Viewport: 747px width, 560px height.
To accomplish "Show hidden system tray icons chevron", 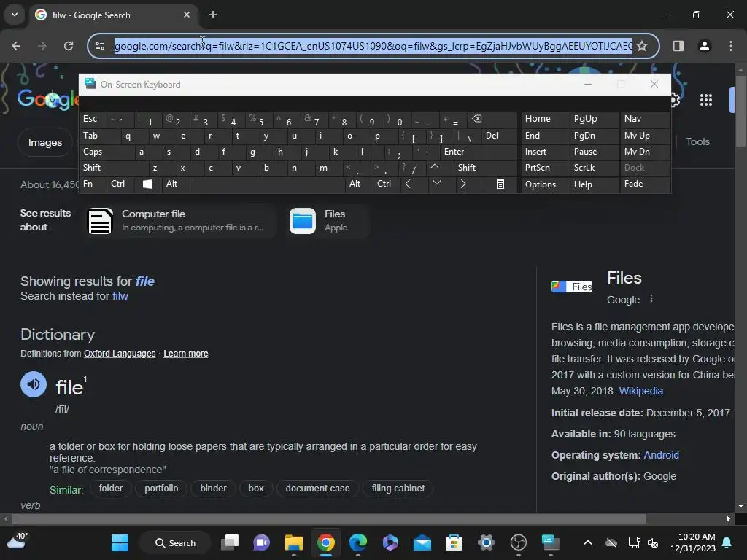I will pos(588,542).
